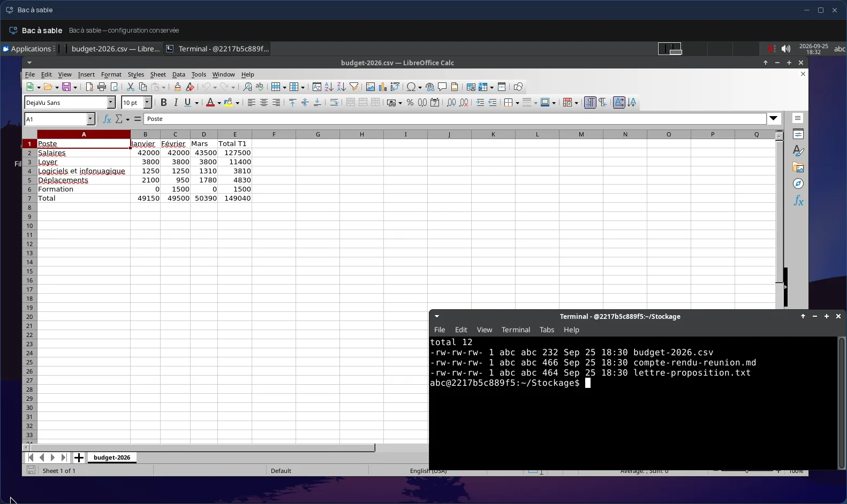Click the Export as PDF icon
This screenshot has width=847, height=504.
89,87
